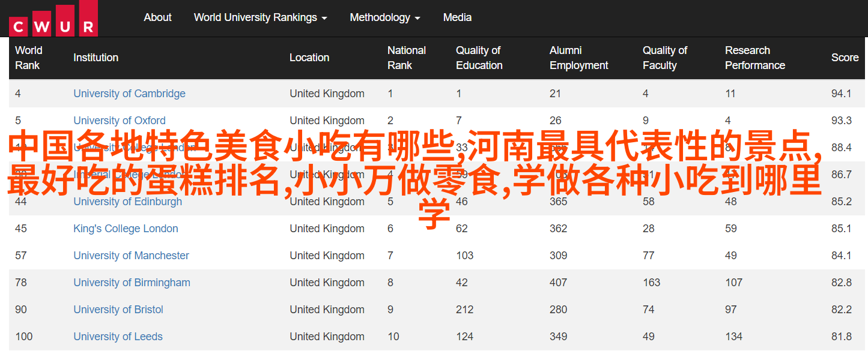Screen dimensions: 868x351
Task: Select Cambridge score 94.1
Action: [x=842, y=94]
